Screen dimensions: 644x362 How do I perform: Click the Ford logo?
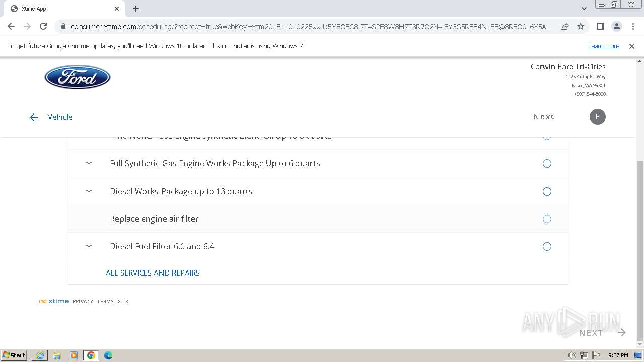click(77, 77)
